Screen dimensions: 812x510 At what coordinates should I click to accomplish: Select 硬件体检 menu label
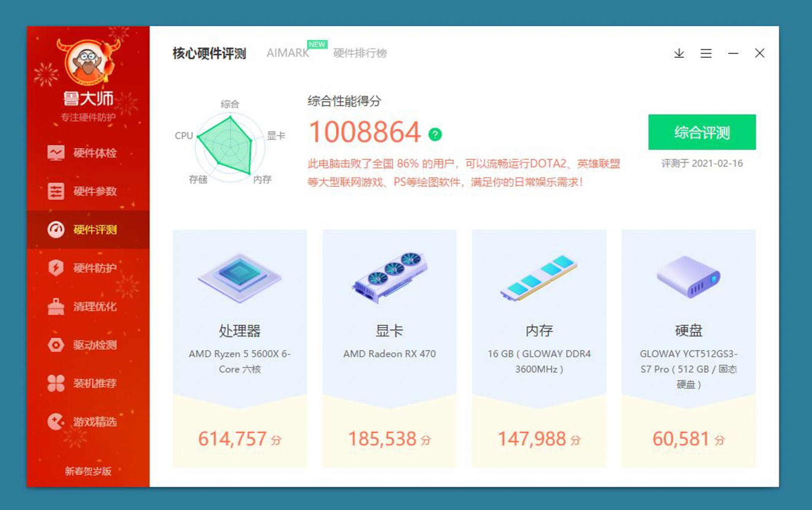[95, 153]
